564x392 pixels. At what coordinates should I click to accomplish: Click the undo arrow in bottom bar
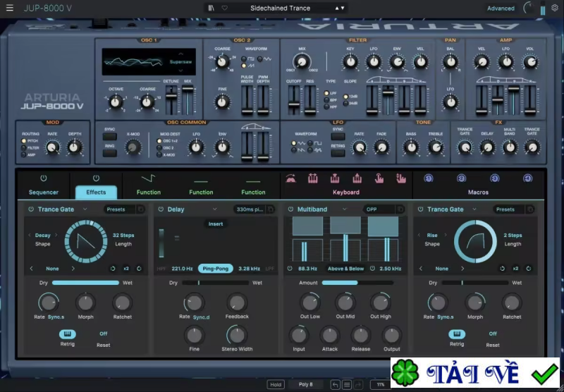coord(335,384)
